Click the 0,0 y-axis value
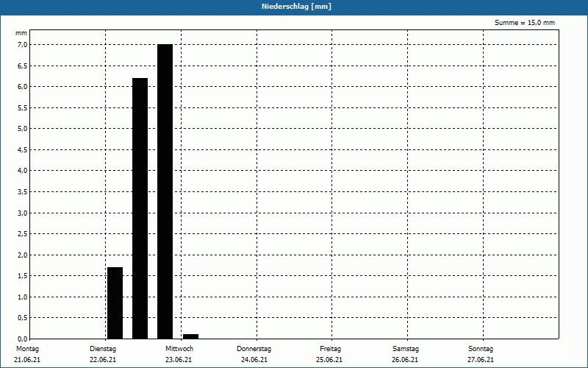 tap(23, 339)
